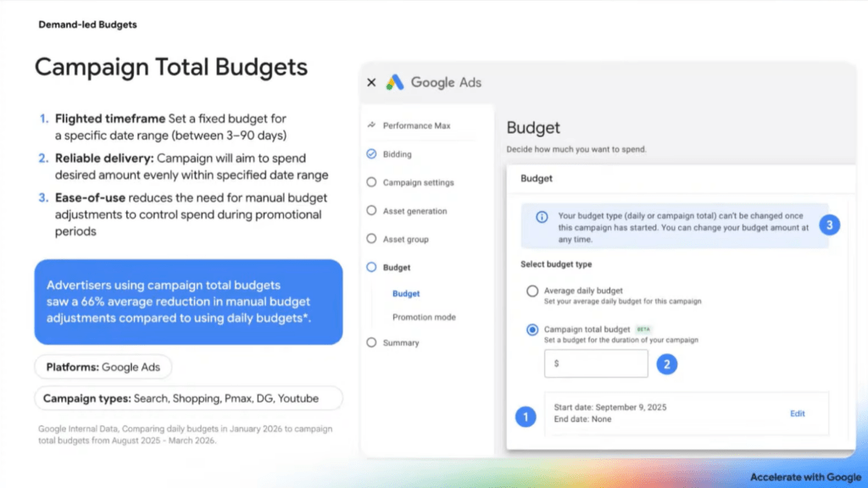
Task: Open the Budget sub-item under Budget
Action: tap(406, 294)
